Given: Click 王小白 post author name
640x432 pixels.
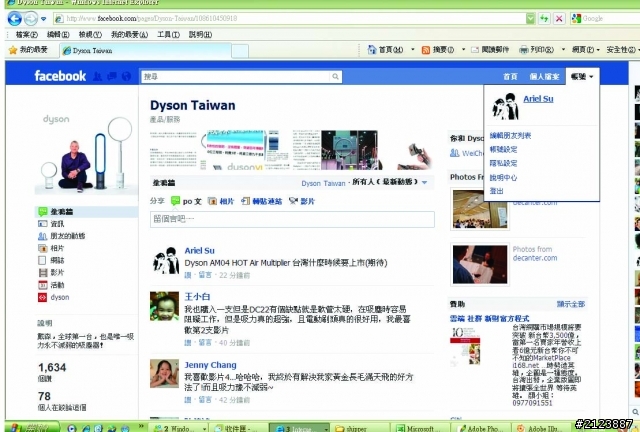Looking at the screenshot, I should [197, 297].
